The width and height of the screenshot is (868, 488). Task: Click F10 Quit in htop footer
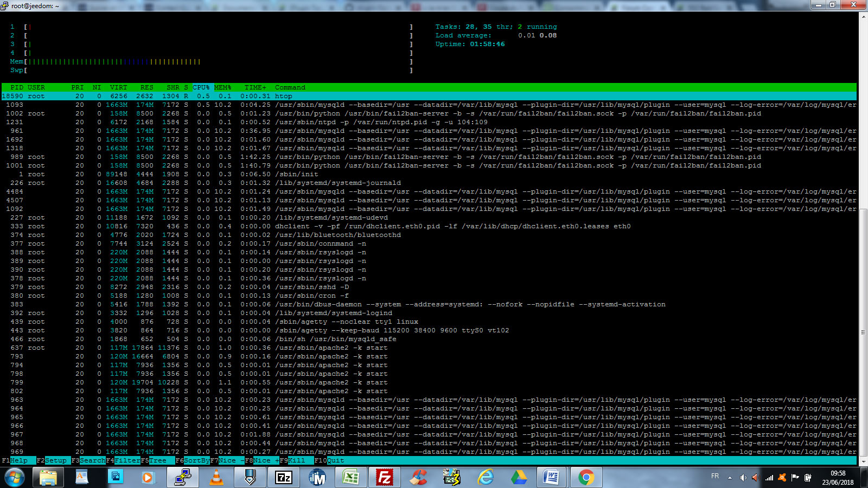tap(329, 460)
